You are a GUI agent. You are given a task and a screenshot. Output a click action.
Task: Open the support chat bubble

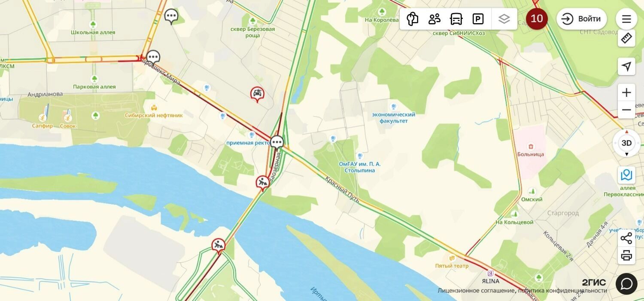click(626, 284)
